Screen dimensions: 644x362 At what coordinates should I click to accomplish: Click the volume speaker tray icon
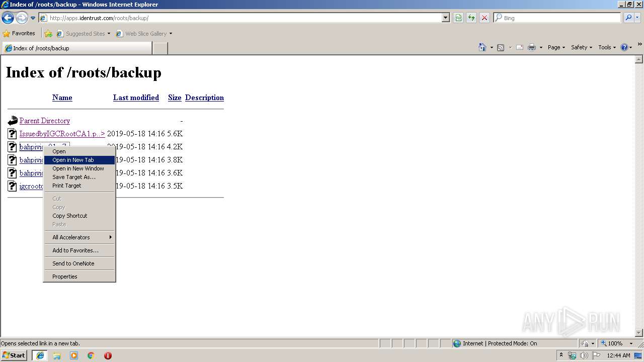[584, 355]
